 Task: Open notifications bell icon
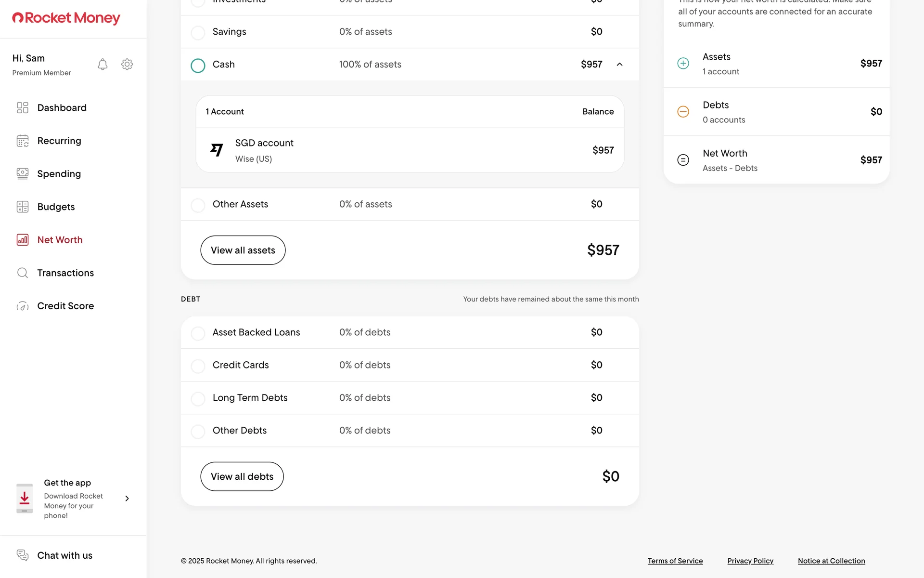(103, 65)
